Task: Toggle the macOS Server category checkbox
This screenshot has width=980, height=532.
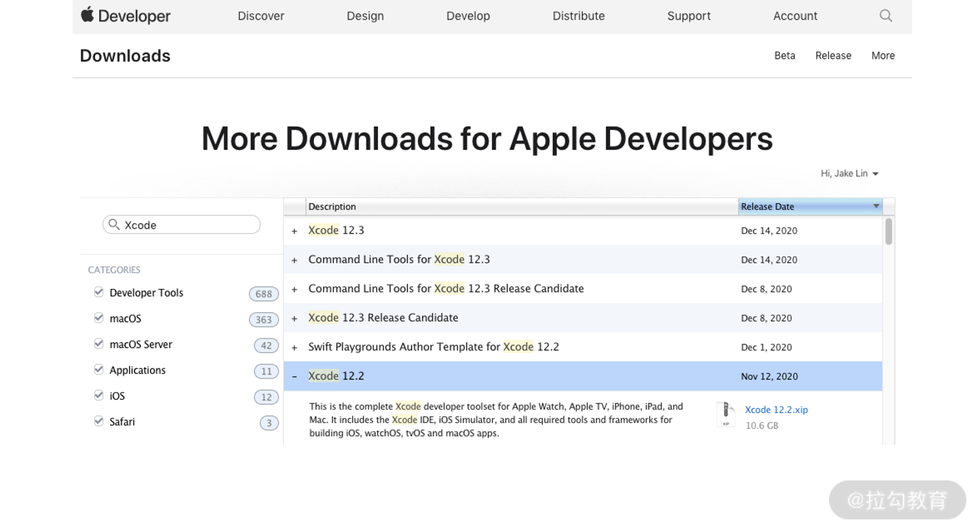Action: click(x=98, y=344)
